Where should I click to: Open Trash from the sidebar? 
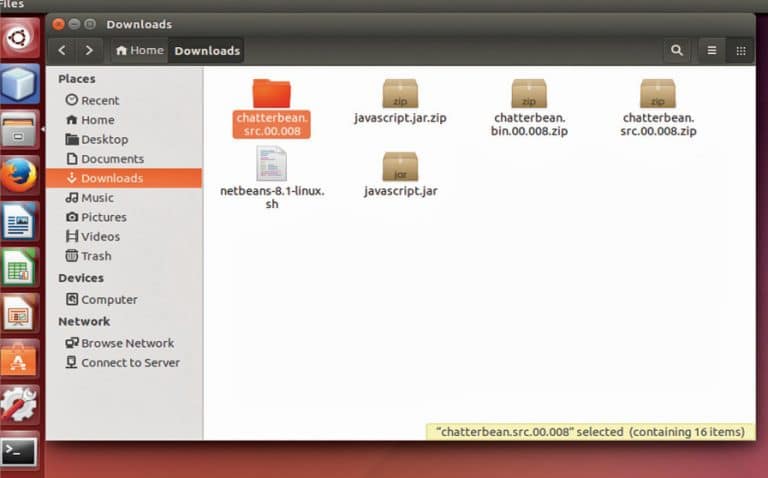click(95, 256)
